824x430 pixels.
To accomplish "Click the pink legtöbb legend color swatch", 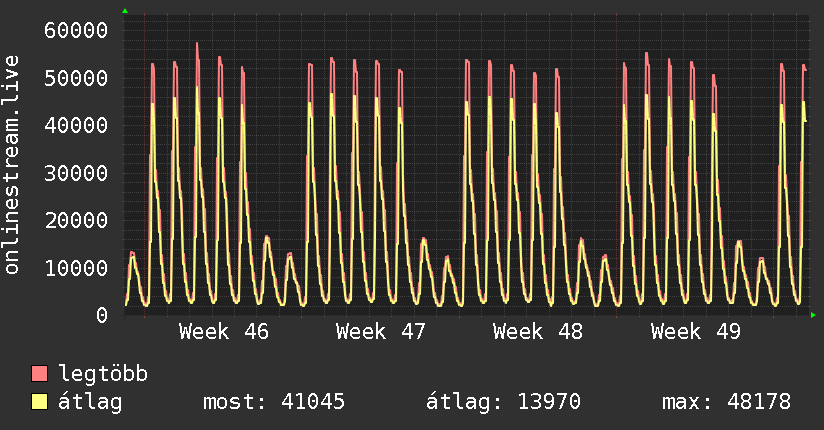I will coord(39,373).
